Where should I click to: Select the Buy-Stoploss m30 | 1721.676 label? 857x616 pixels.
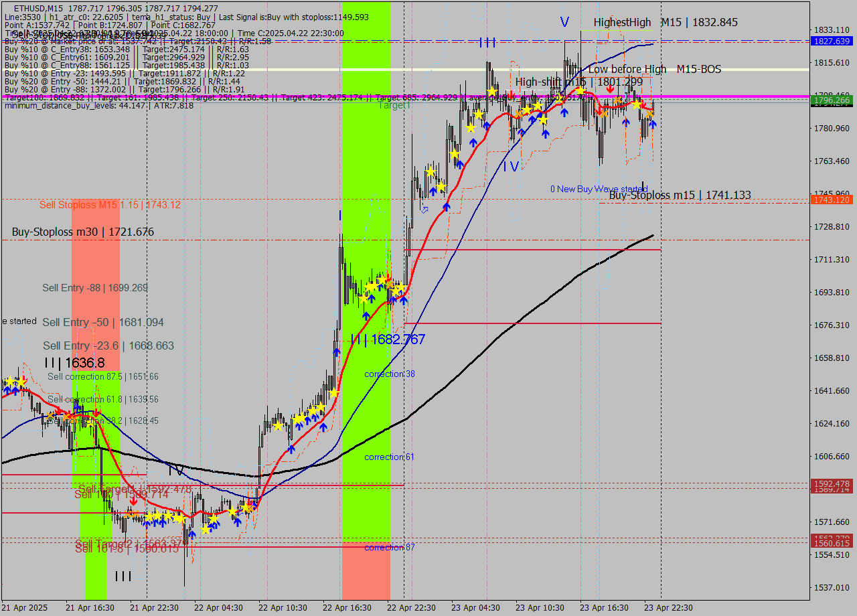(x=82, y=232)
